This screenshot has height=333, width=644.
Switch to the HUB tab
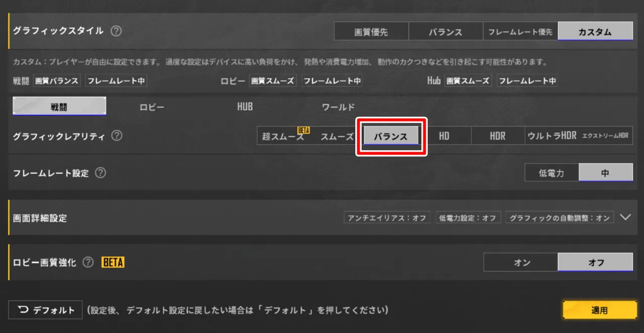[x=245, y=107]
